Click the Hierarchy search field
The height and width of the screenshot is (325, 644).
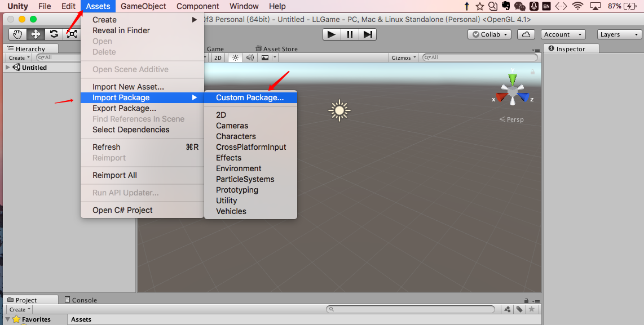(x=59, y=57)
